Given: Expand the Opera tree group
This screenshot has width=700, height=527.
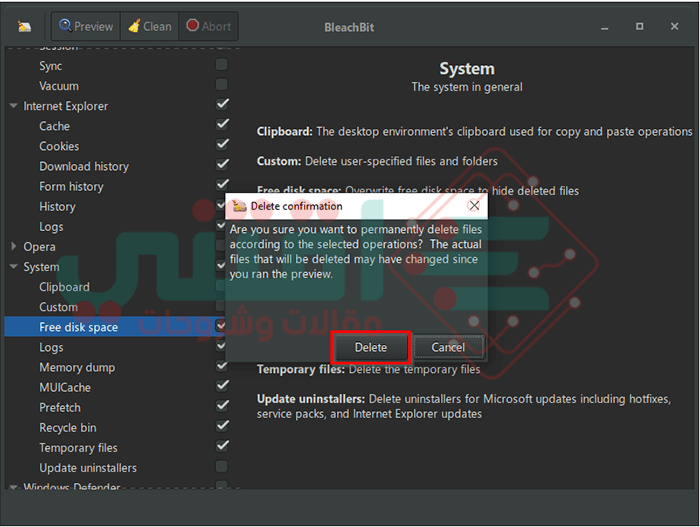Looking at the screenshot, I should [13, 246].
